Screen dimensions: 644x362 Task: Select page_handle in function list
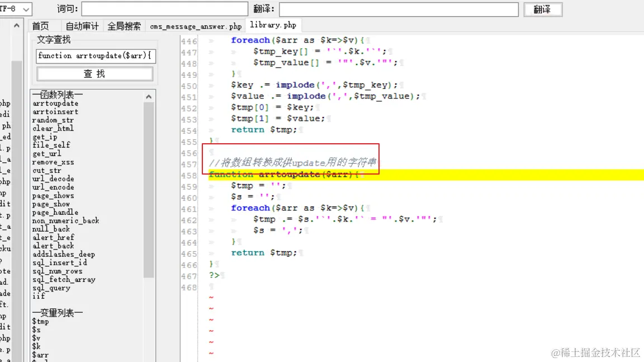(x=55, y=212)
